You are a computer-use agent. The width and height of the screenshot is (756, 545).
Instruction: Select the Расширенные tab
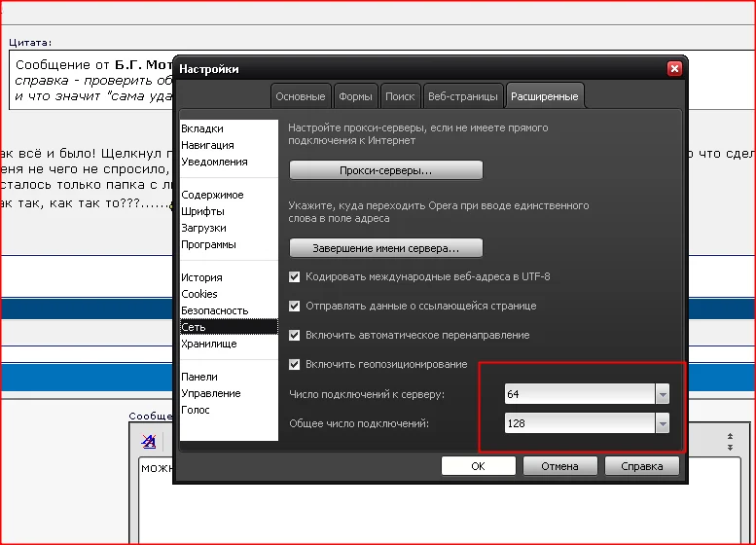click(544, 96)
